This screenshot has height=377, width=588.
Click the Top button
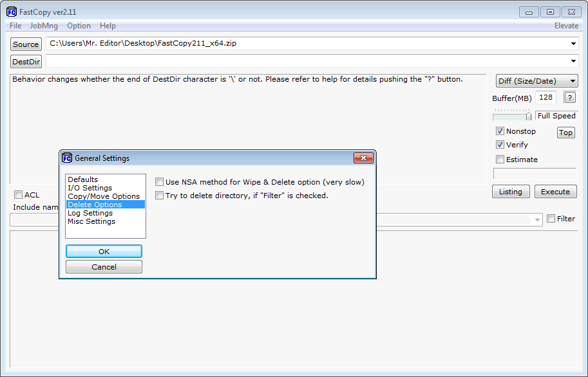point(566,133)
